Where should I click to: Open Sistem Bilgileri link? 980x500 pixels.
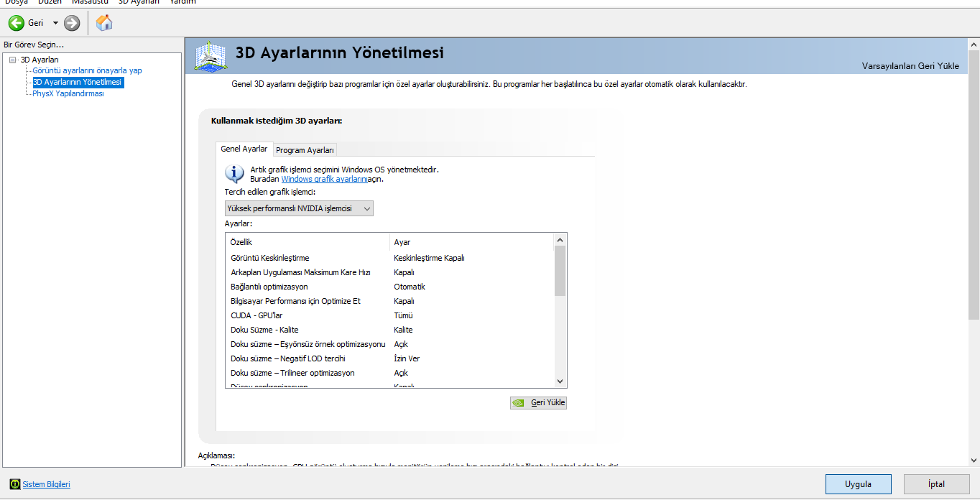[47, 484]
